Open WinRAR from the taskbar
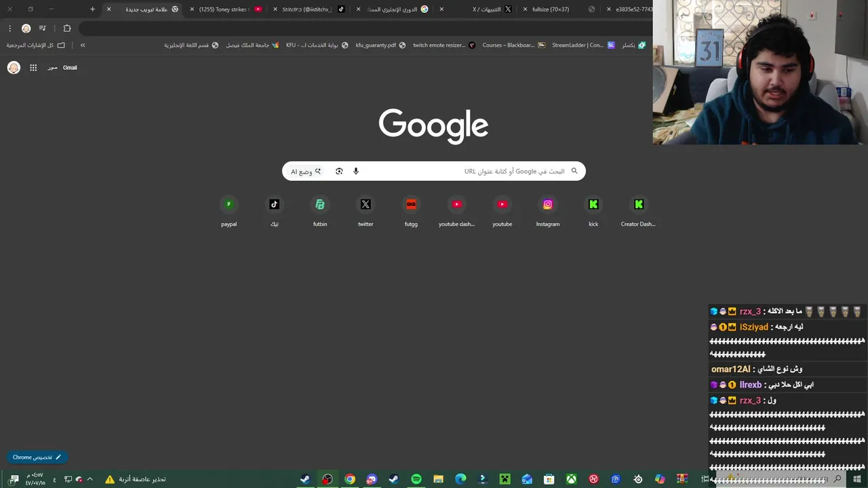The width and height of the screenshot is (868, 488). coord(682,479)
